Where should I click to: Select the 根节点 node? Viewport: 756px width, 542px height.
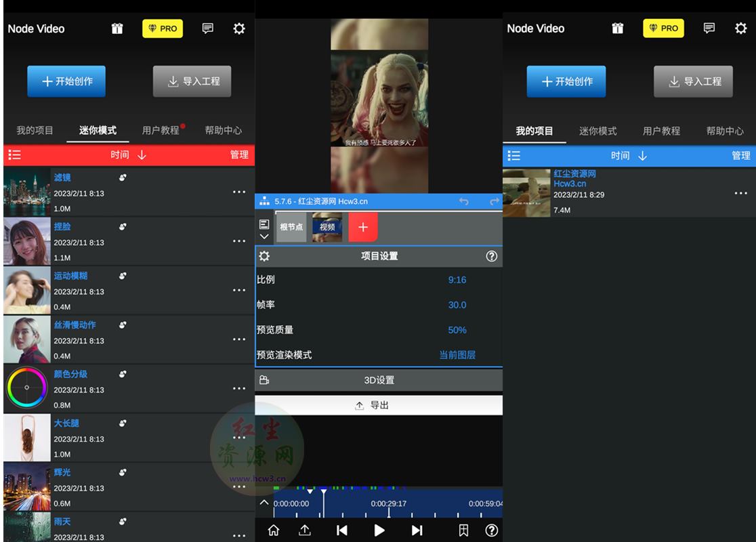point(291,227)
